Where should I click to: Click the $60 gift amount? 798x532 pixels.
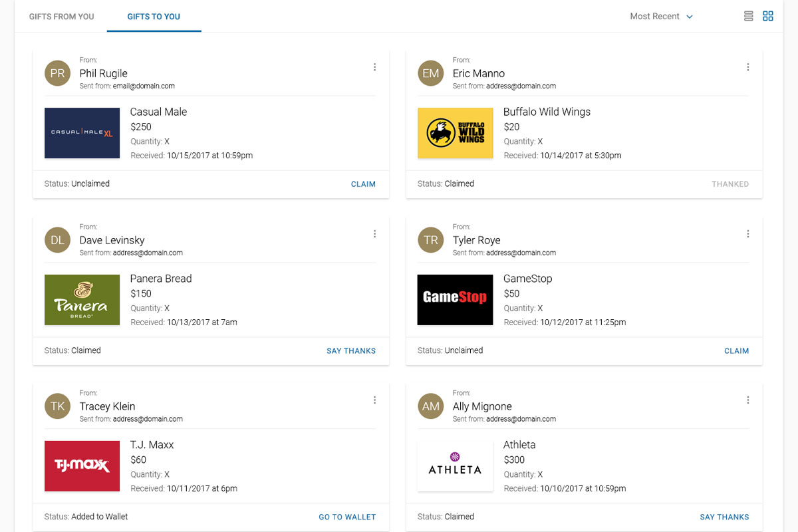(x=138, y=460)
